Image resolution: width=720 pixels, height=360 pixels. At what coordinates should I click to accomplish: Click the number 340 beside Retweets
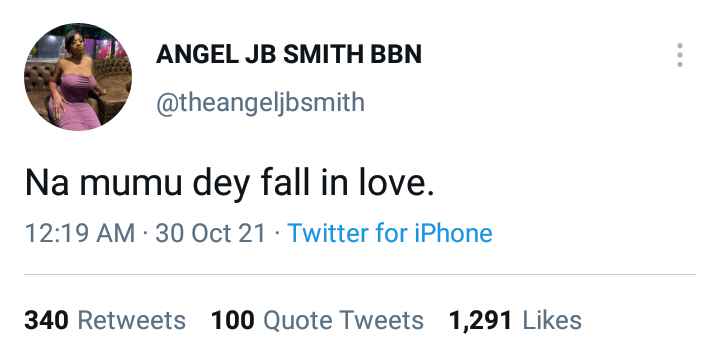pyautogui.click(x=46, y=320)
